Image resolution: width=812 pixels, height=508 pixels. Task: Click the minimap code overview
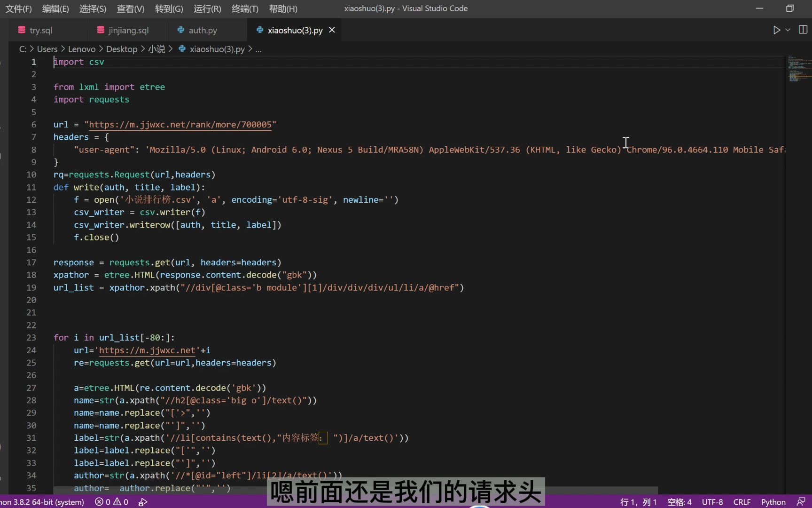click(x=799, y=69)
